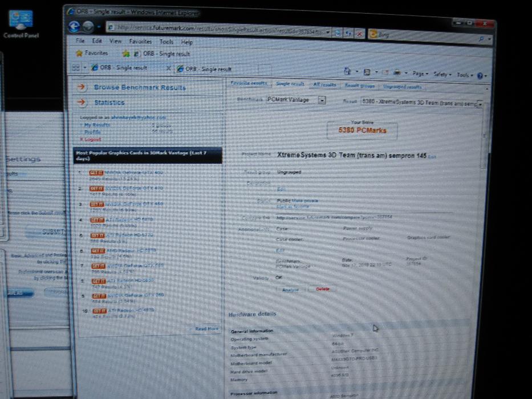Image resolution: width=532 pixels, height=399 pixels.
Task: Click Get It badge for seventh graphics card
Action: click(x=99, y=266)
